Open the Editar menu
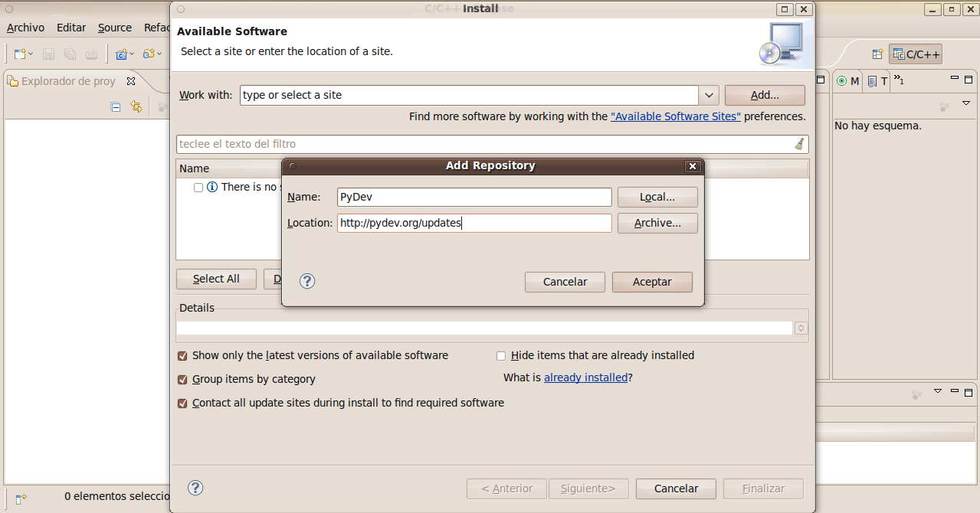The image size is (980, 513). [71, 28]
